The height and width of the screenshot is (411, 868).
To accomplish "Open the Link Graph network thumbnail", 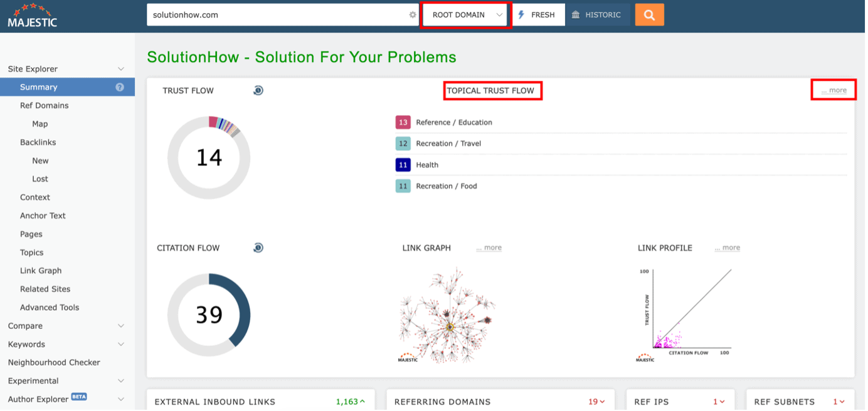I will pos(447,313).
